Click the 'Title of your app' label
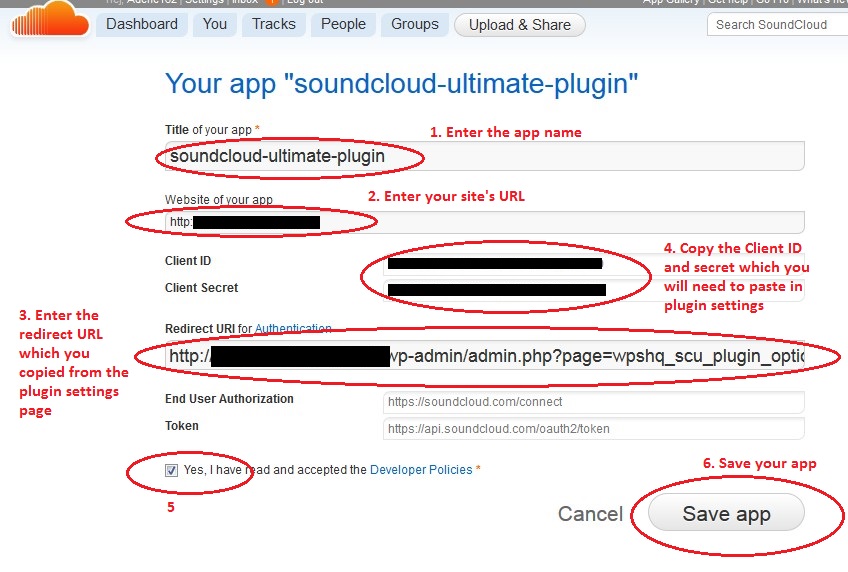This screenshot has height=572, width=848. (208, 130)
